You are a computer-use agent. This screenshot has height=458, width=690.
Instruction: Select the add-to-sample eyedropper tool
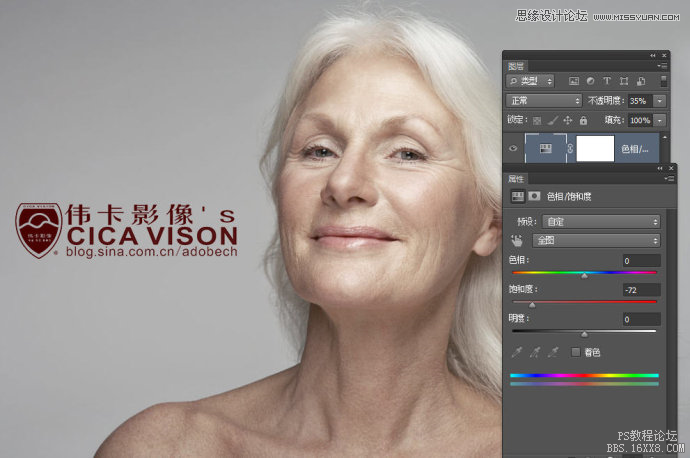point(535,352)
